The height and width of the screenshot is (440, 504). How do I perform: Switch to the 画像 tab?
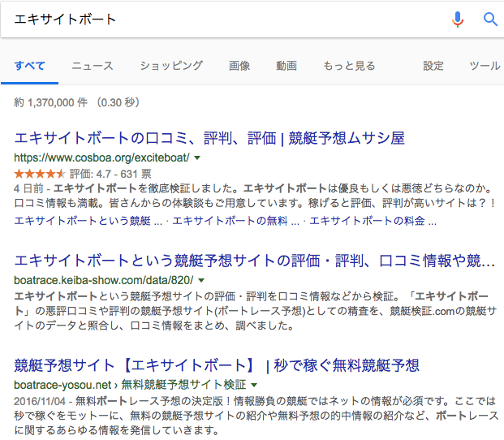(239, 66)
